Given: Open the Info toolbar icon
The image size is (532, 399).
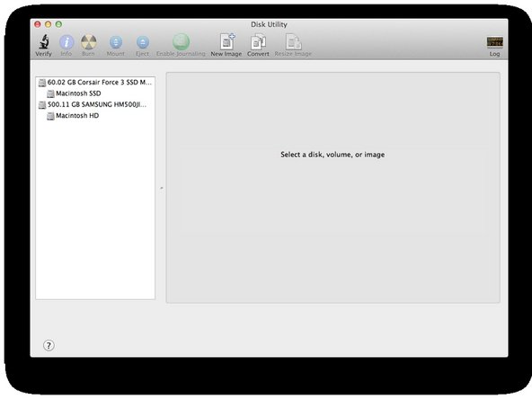Looking at the screenshot, I should pyautogui.click(x=66, y=42).
